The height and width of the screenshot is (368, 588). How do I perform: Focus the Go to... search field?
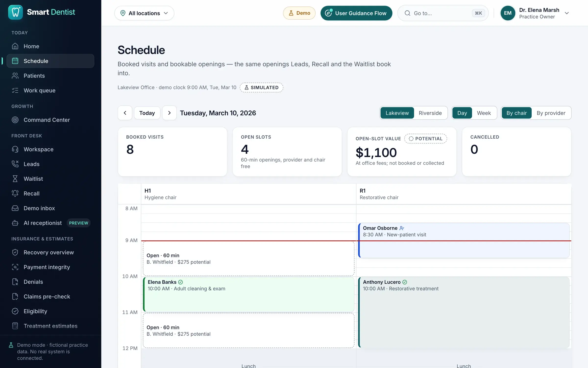(443, 13)
